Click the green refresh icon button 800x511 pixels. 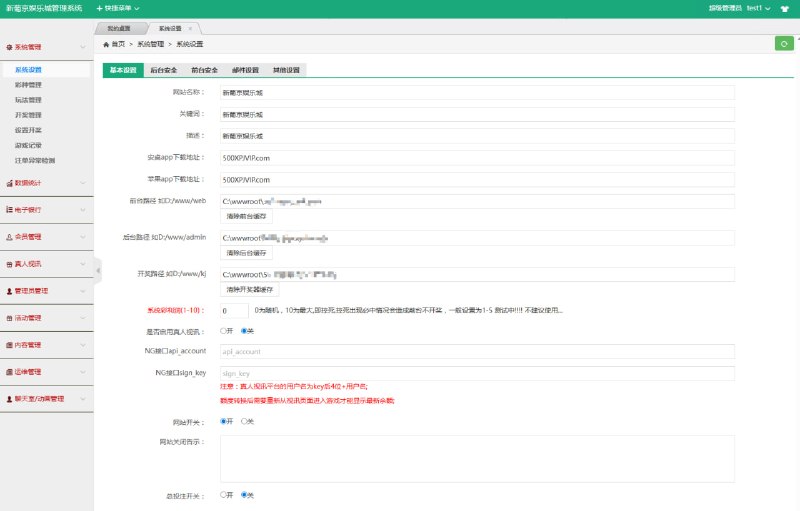[x=784, y=43]
